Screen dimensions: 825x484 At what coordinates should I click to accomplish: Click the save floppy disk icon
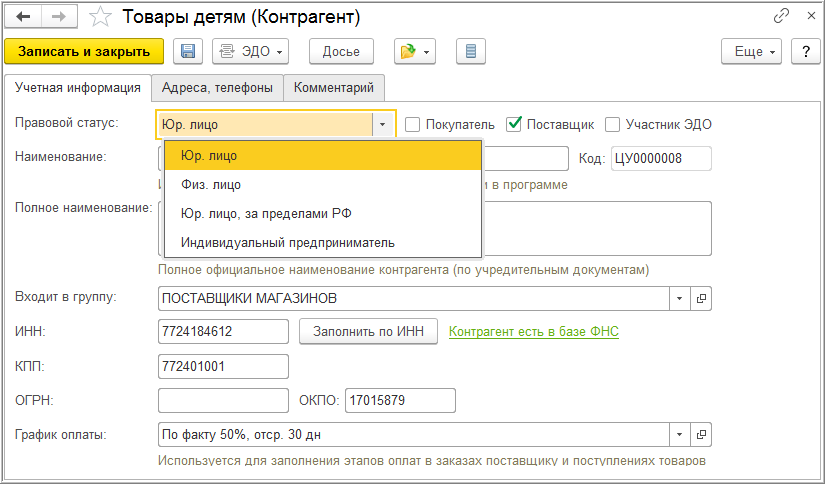point(189,52)
